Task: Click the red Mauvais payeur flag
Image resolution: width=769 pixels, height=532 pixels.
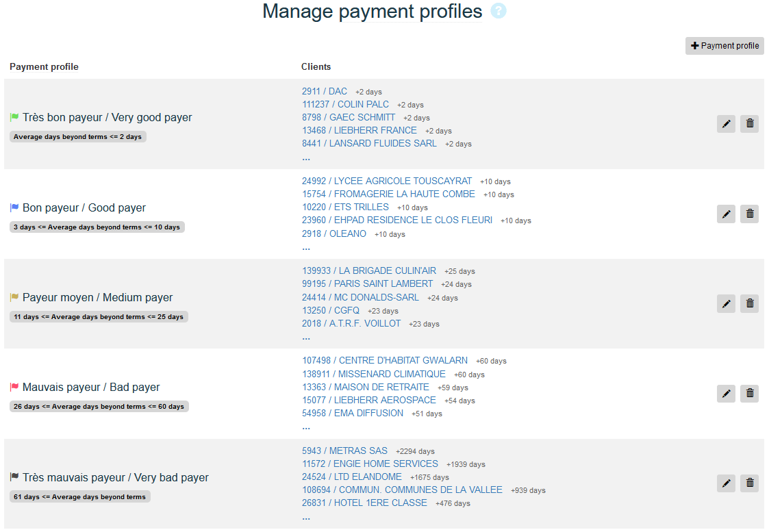Action: coord(14,388)
